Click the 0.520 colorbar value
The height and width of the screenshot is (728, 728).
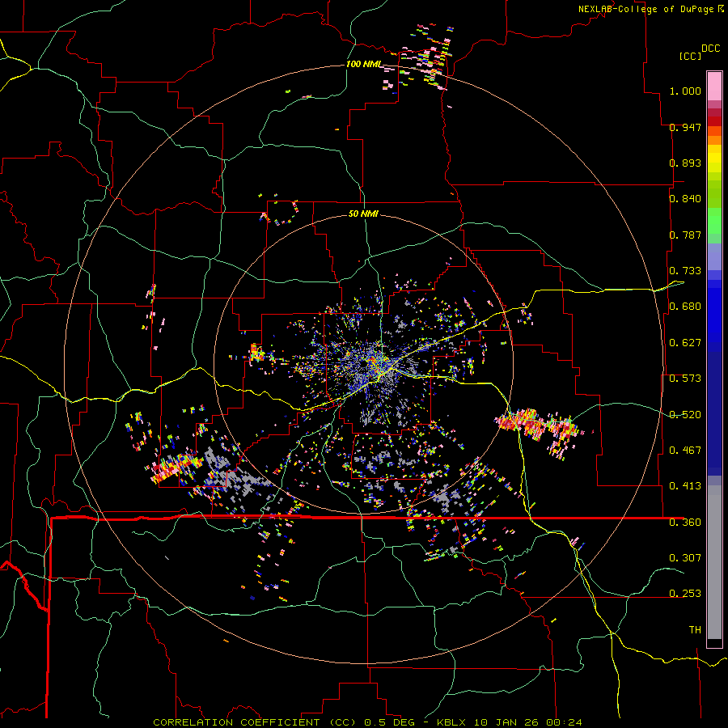[x=685, y=415]
